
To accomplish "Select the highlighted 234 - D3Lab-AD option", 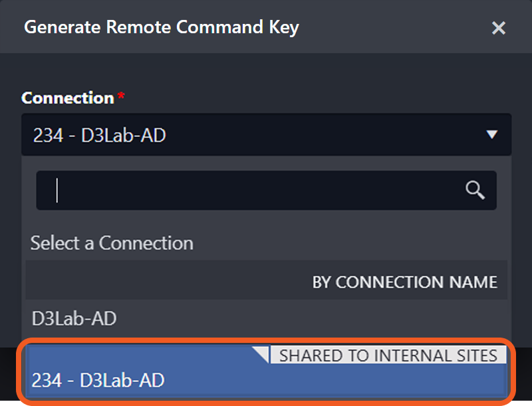I will 98,381.
